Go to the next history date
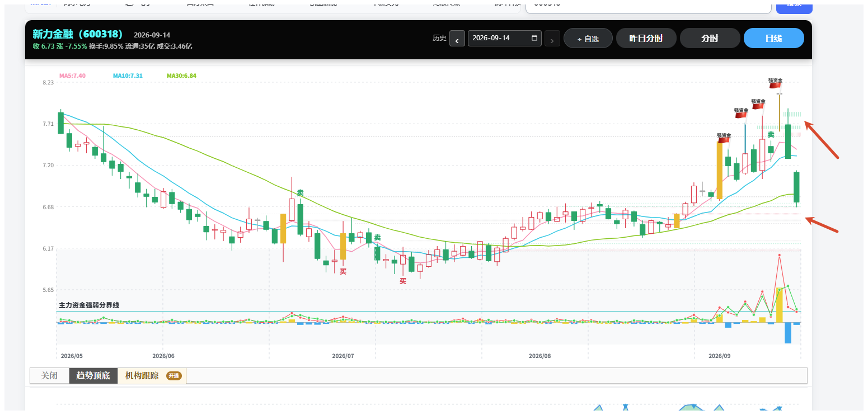This screenshot has height=415, width=868. [x=552, y=39]
